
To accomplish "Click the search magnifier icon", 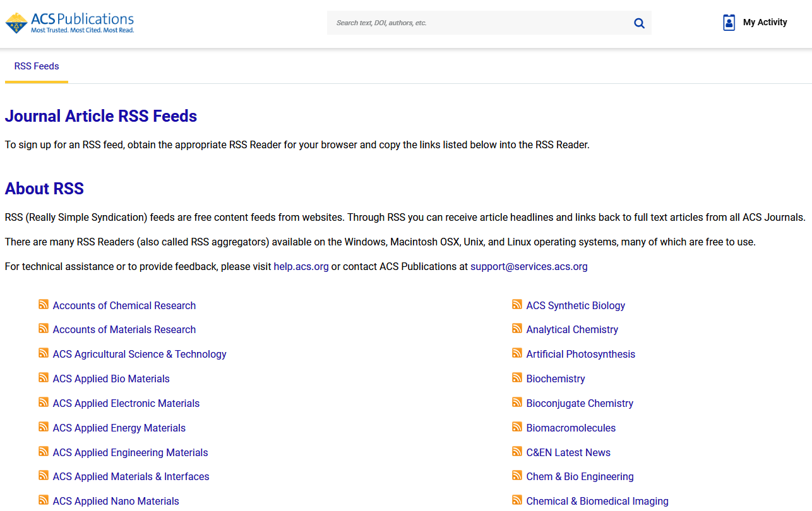I will [x=639, y=23].
